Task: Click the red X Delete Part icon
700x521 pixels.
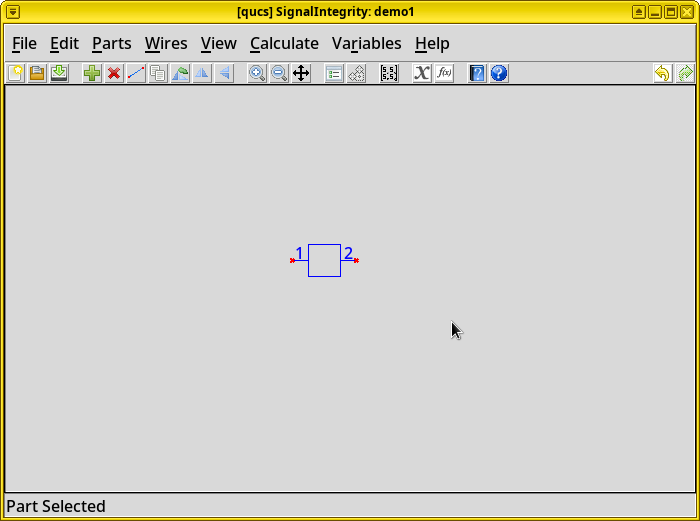Action: pyautogui.click(x=114, y=73)
